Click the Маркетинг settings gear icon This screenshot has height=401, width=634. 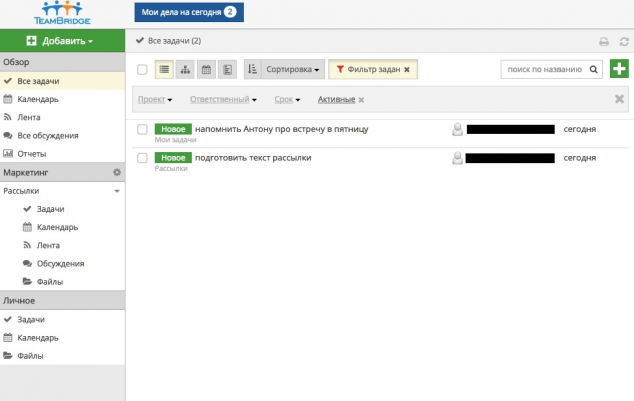[x=117, y=172]
